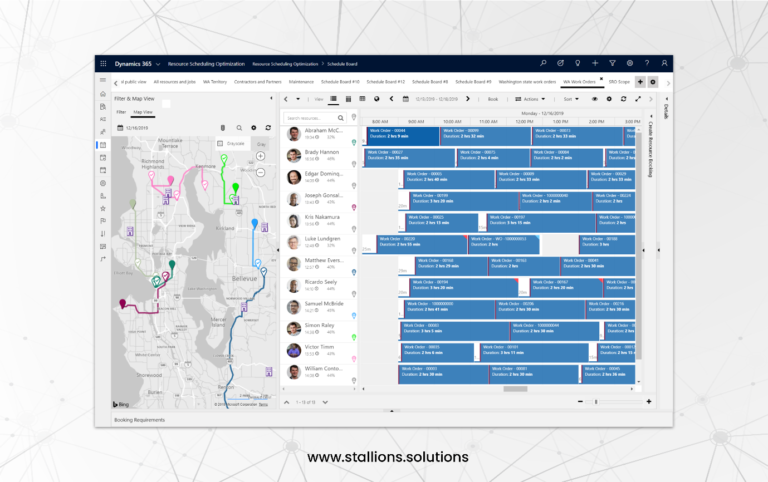Click the Book button
This screenshot has height=482, width=768.
coord(493,99)
